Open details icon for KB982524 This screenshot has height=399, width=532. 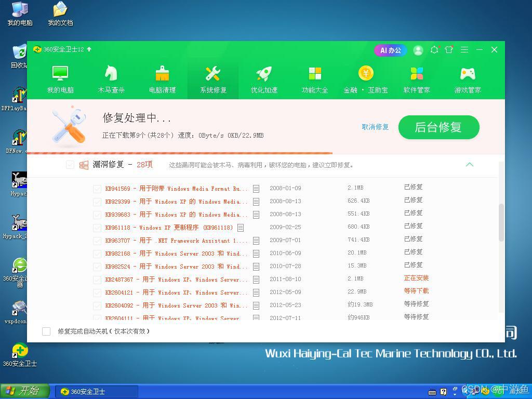coord(256,267)
